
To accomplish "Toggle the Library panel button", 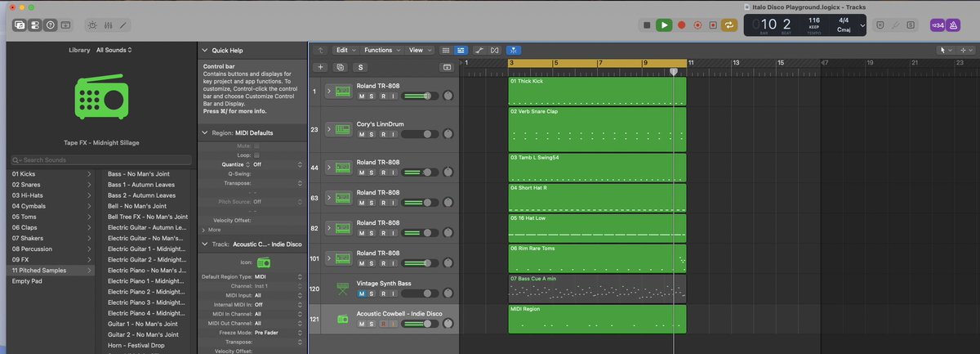I will pos(20,25).
